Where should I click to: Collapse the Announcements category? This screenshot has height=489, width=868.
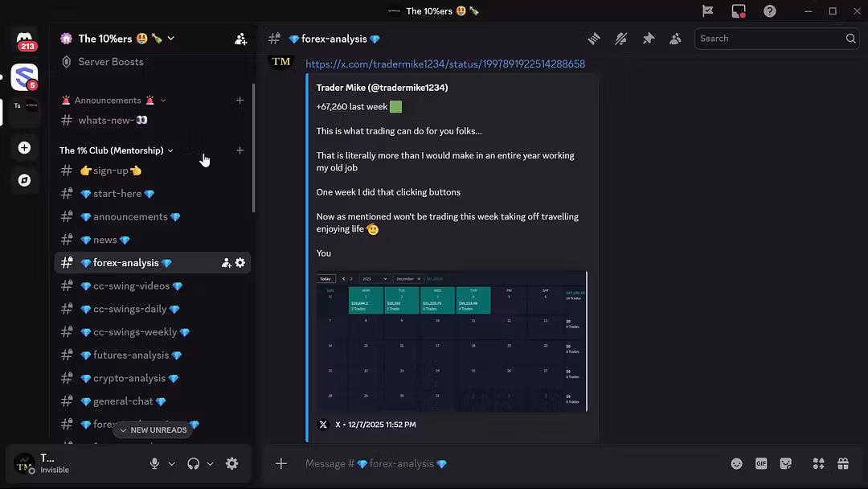click(113, 101)
